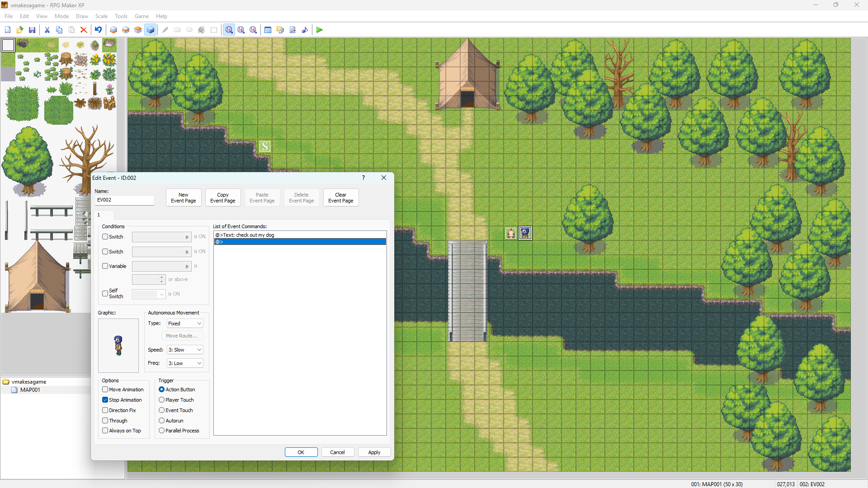This screenshot has height=488, width=868.
Task: Set zoom scale to 1/1
Action: (x=229, y=30)
